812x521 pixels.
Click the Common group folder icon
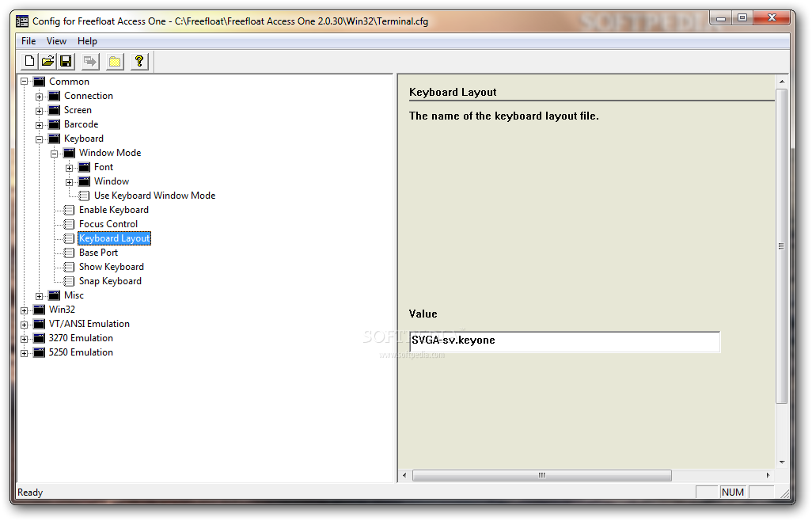[40, 82]
